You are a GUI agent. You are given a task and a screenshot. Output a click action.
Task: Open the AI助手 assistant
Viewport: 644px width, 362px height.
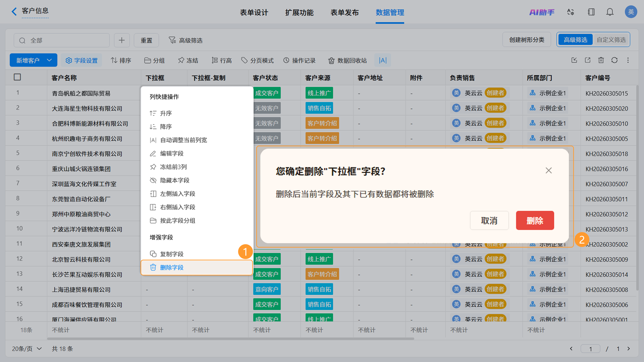coord(542,12)
